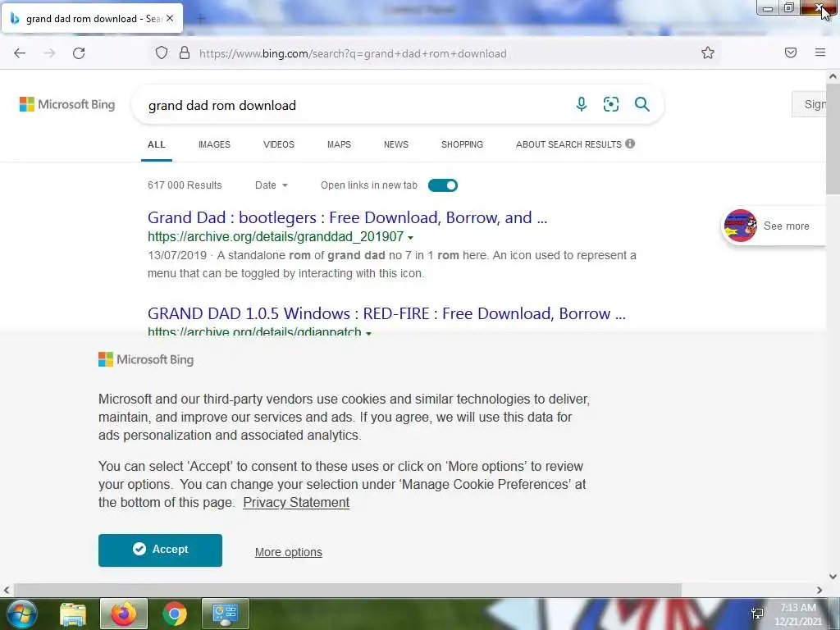Switch to the MAPS tab

point(339,144)
